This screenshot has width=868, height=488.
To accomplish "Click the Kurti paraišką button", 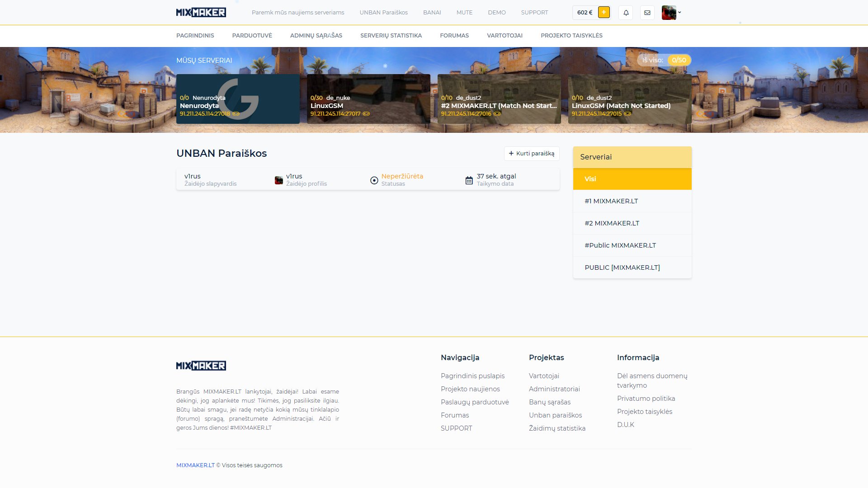I will click(532, 154).
